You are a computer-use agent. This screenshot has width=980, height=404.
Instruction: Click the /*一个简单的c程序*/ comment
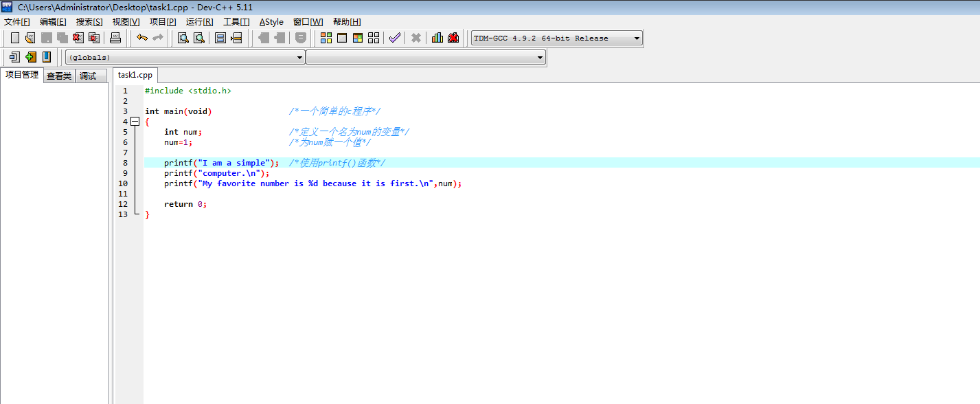335,111
